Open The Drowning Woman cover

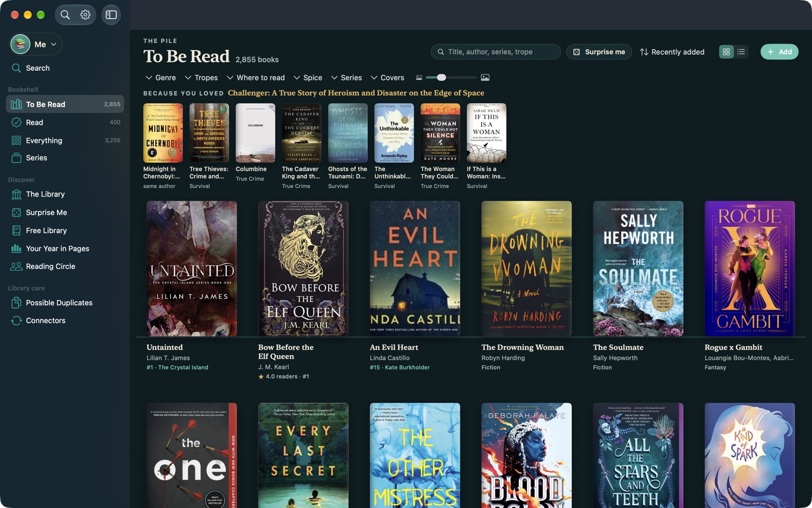coord(526,269)
